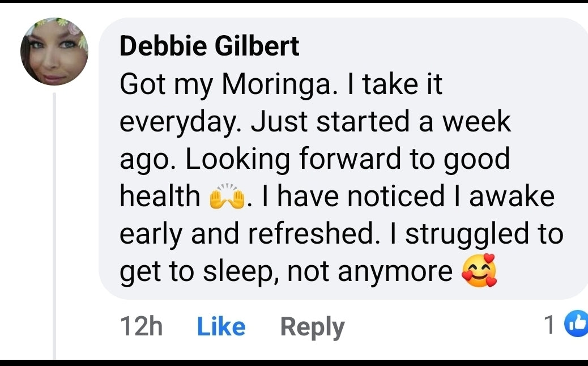Click the word "health" before the emoji
This screenshot has width=588, height=366.
tap(160, 197)
